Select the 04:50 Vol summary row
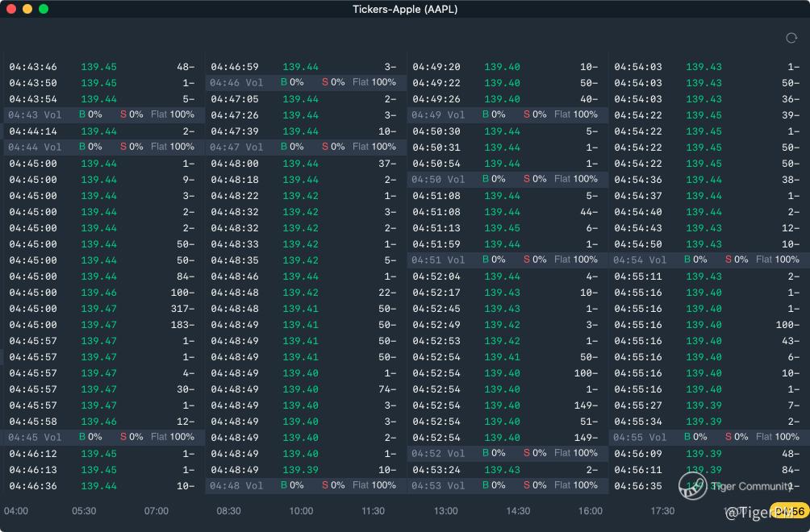The height and width of the screenshot is (532, 810). coord(507,179)
